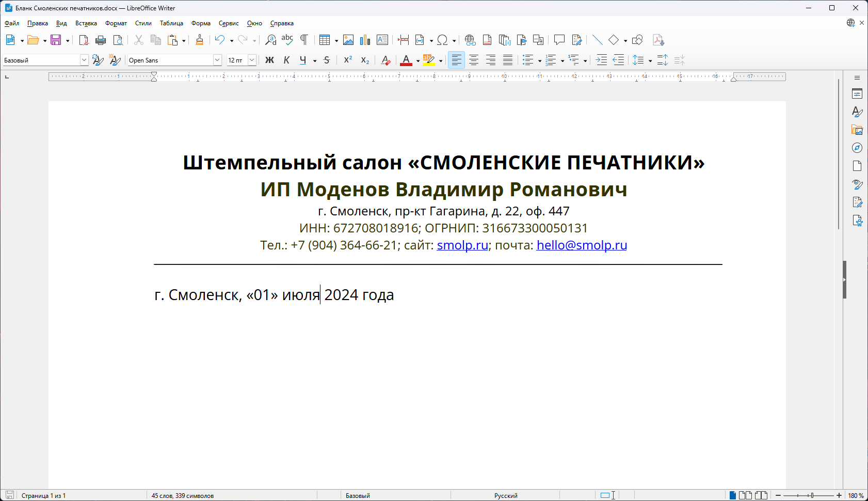Expand the line spacing dropdown arrow
The width and height of the screenshot is (868, 501).
[650, 60]
